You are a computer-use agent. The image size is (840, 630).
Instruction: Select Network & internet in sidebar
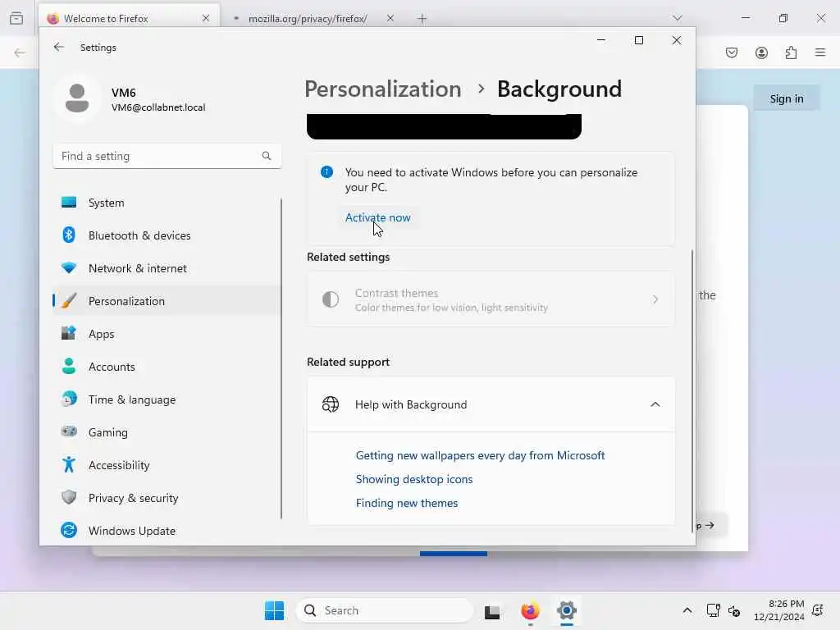(167, 268)
